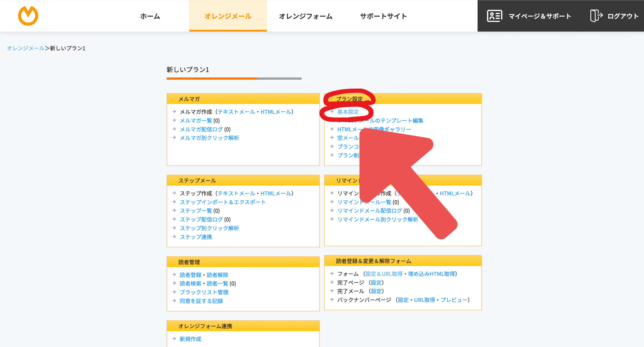Click the 読者管理 panel header
Screen dimensions: 644x347
point(243,262)
